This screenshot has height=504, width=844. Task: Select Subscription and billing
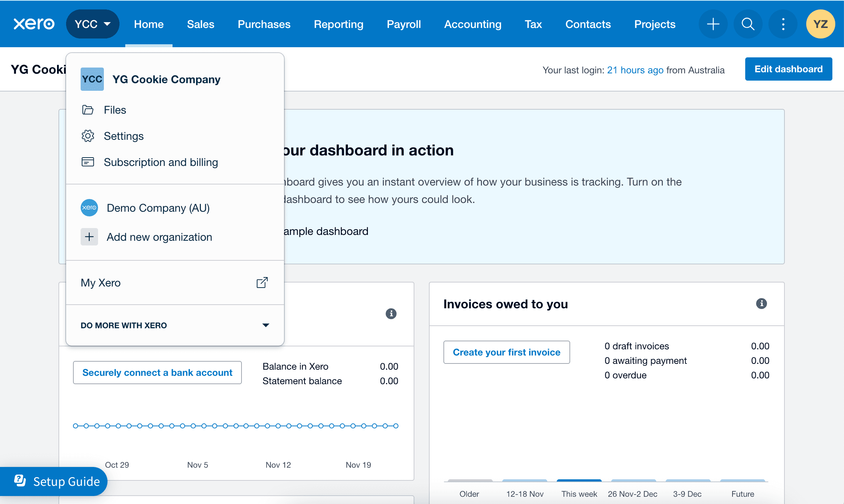(x=161, y=162)
